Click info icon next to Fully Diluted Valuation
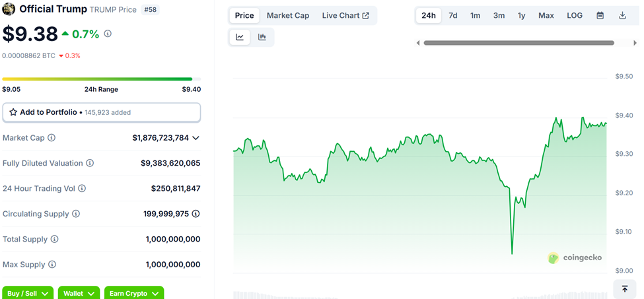This screenshot has width=644, height=299. point(90,163)
